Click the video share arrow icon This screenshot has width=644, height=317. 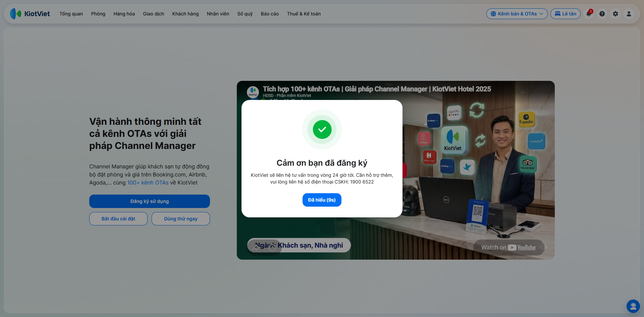[x=256, y=248]
